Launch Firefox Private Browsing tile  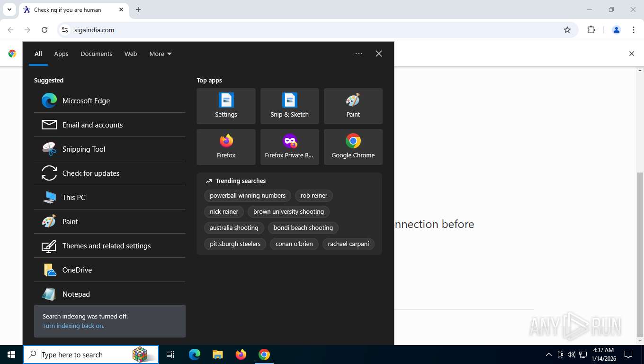[289, 147]
